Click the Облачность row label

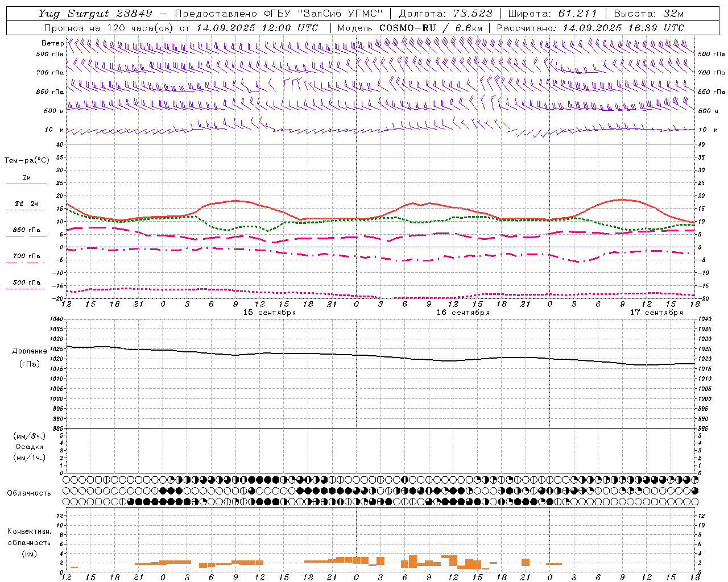click(28, 493)
